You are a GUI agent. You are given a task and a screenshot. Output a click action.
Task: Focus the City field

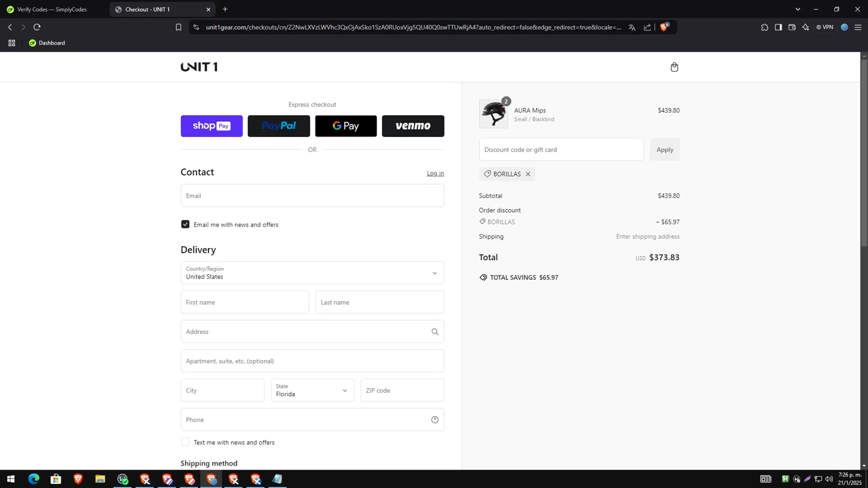[222, 390]
